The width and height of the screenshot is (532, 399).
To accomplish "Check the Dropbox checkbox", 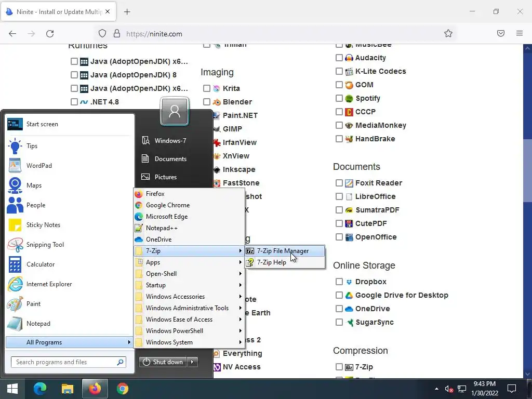I will pos(339,282).
